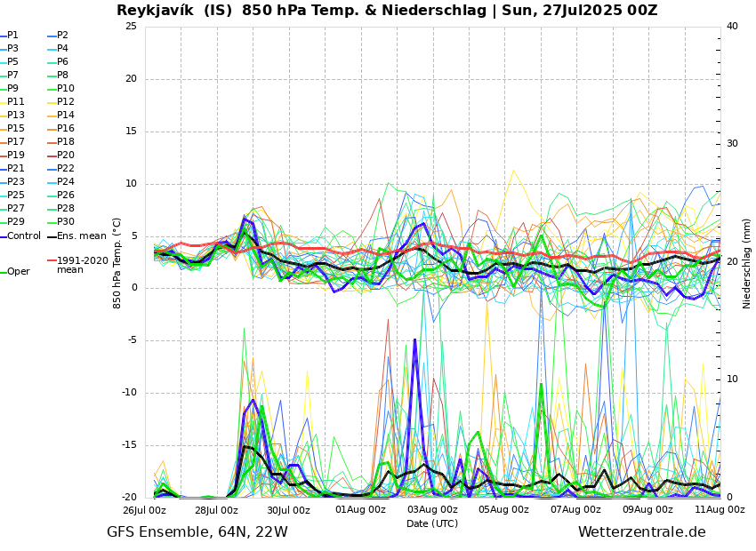The width and height of the screenshot is (756, 551).
Task: Click the 40 tick on the precipitation axis
Action: (732, 27)
